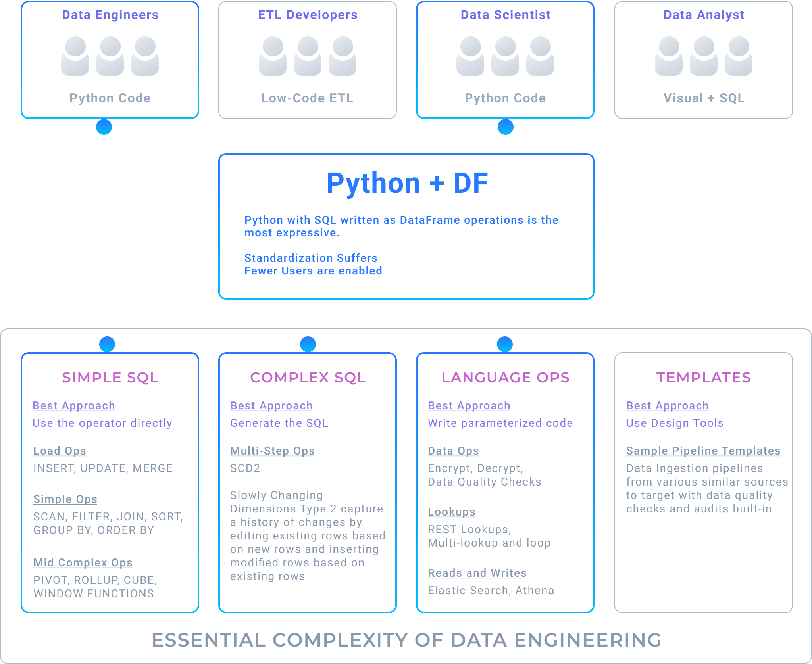
Task: Click the ETL Developers people icon group
Action: click(x=308, y=56)
